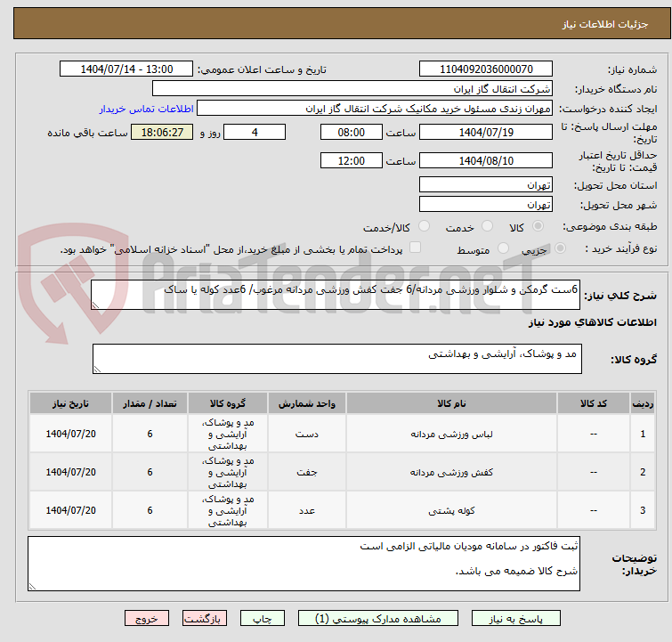
Task: Click the 'بازگشت' back button
Action: click(x=205, y=618)
